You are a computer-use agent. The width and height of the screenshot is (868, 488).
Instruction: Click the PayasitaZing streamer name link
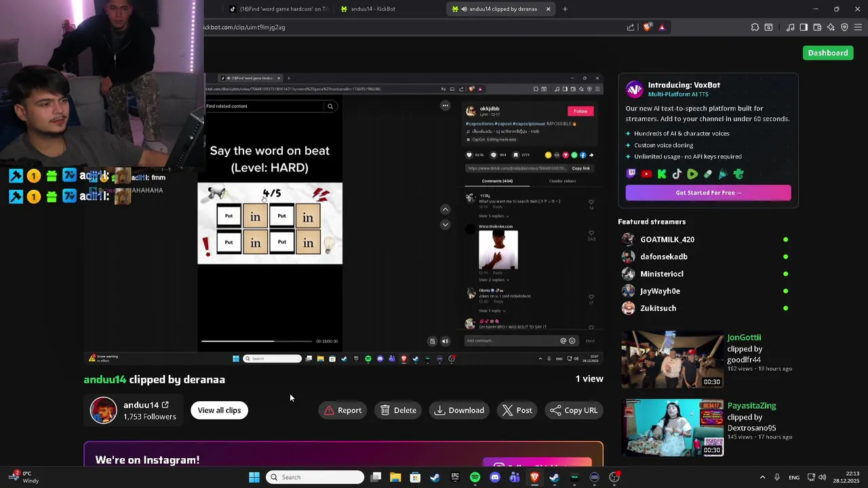tap(751, 405)
